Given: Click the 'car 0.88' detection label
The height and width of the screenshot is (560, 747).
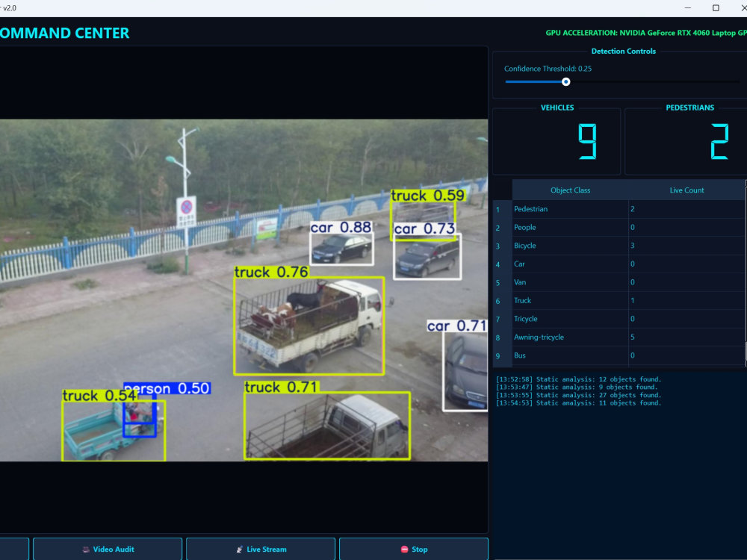Looking at the screenshot, I should coord(341,228).
